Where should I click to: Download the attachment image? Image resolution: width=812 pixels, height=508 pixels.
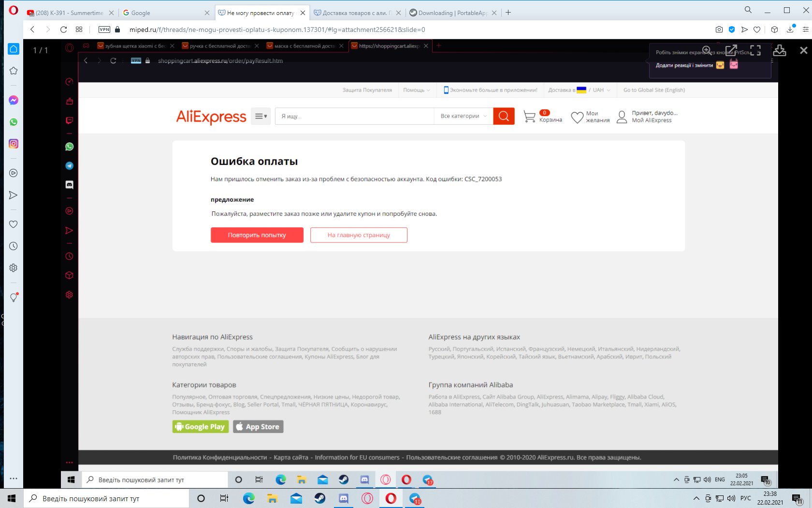[x=780, y=50]
